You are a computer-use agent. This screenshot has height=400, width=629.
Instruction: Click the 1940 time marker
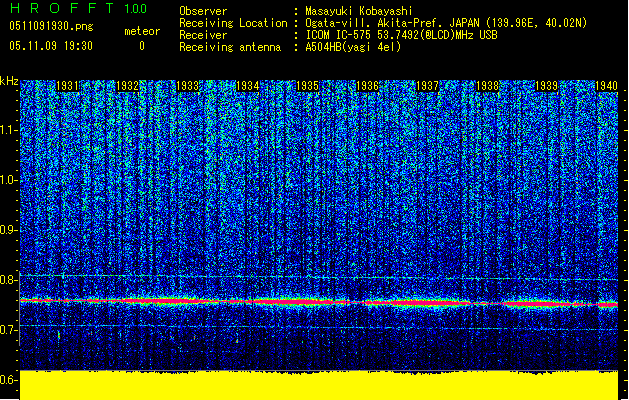click(606, 86)
